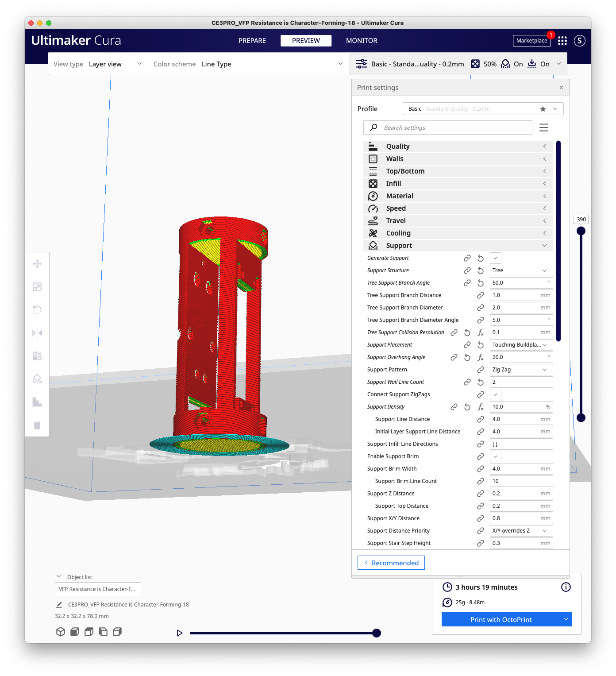Select the Rotate tool in left toolbar
This screenshot has width=616, height=676.
coord(37,310)
